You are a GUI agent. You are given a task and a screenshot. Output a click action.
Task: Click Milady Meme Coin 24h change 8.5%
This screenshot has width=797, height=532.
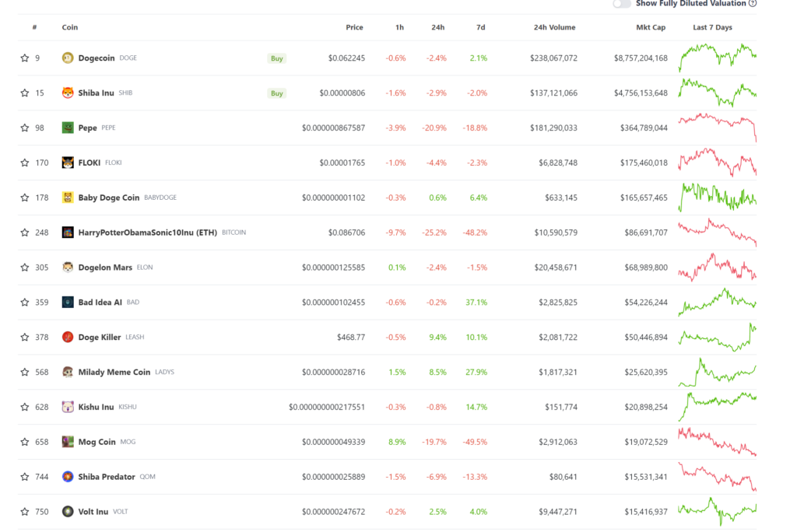(437, 372)
